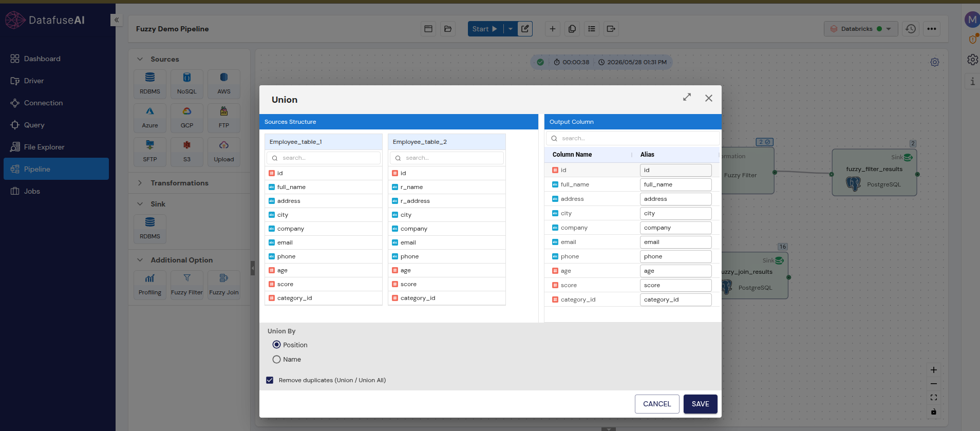Open Dashboard in the sidebar
This screenshot has width=980, height=431.
tap(55, 59)
